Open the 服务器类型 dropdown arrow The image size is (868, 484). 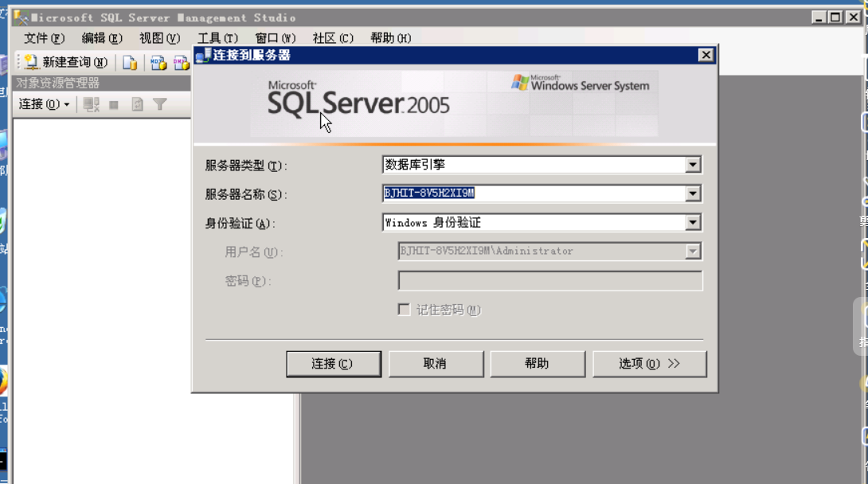tap(693, 165)
